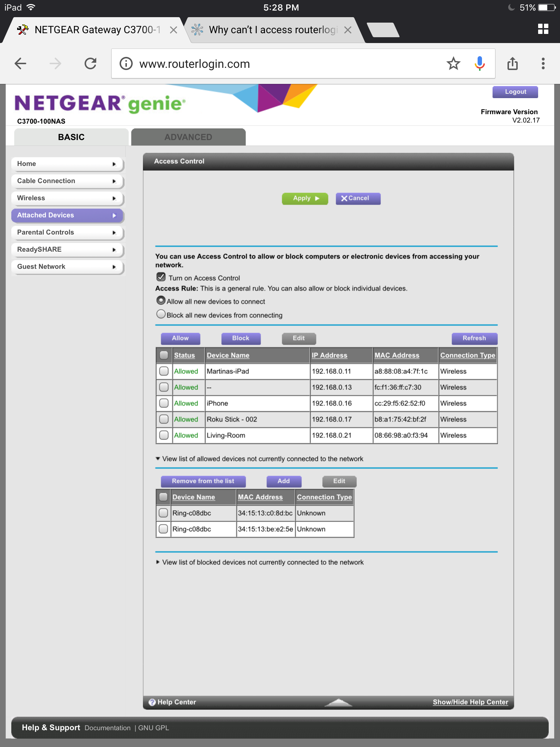The width and height of the screenshot is (560, 747).
Task: Click the NETGEAR genie logo
Action: (100, 104)
